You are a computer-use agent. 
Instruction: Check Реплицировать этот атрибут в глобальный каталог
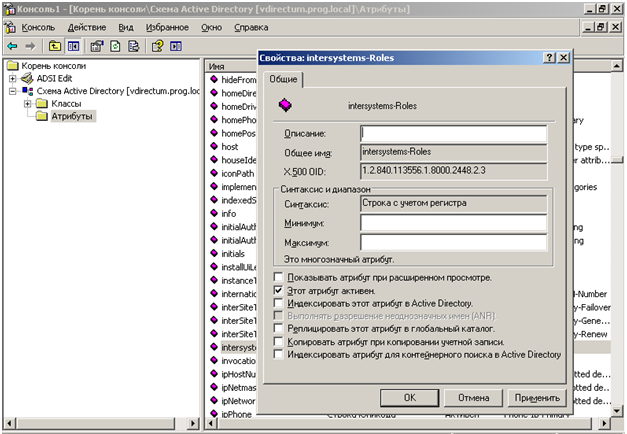coord(278,329)
